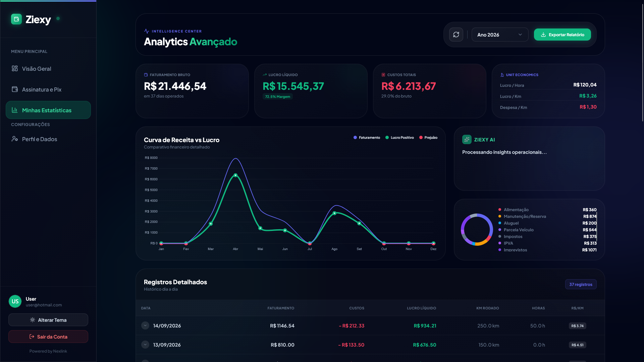Click the Perfil e Dados user icon

(15, 139)
